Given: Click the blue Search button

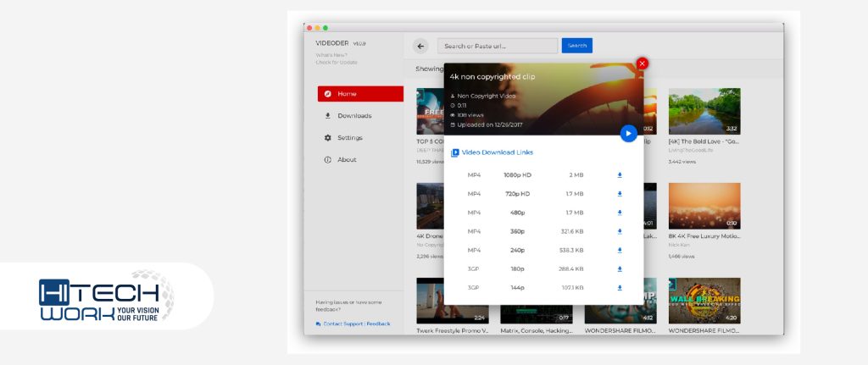Looking at the screenshot, I should click(x=576, y=46).
